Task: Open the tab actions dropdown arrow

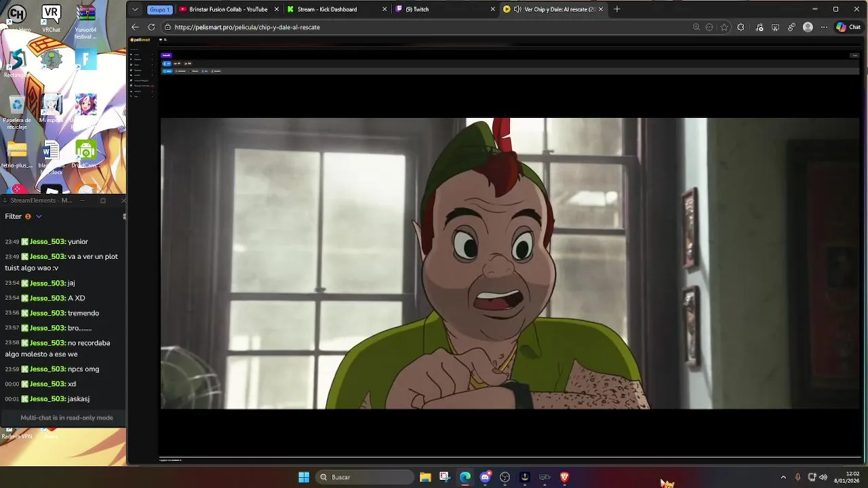Action: 135,9
